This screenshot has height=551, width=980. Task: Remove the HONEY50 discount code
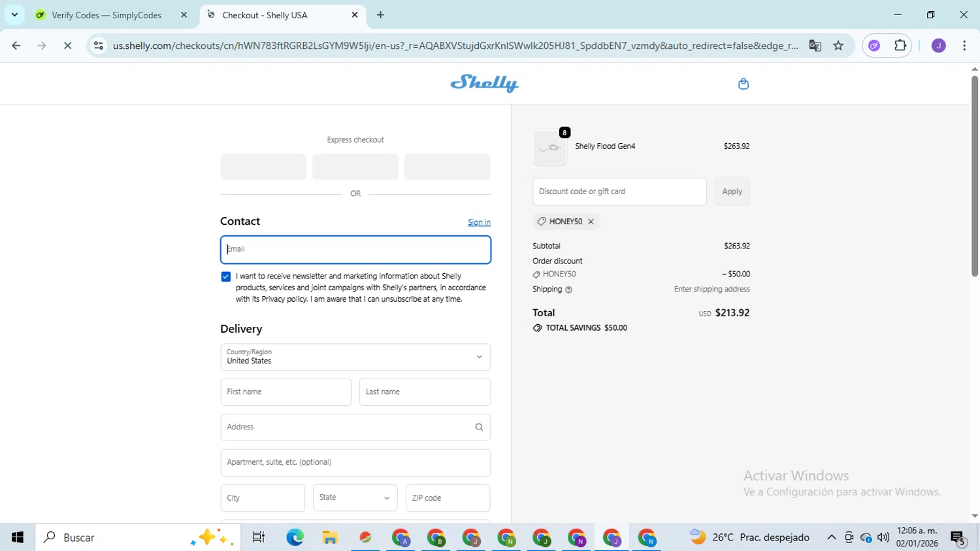[591, 222]
